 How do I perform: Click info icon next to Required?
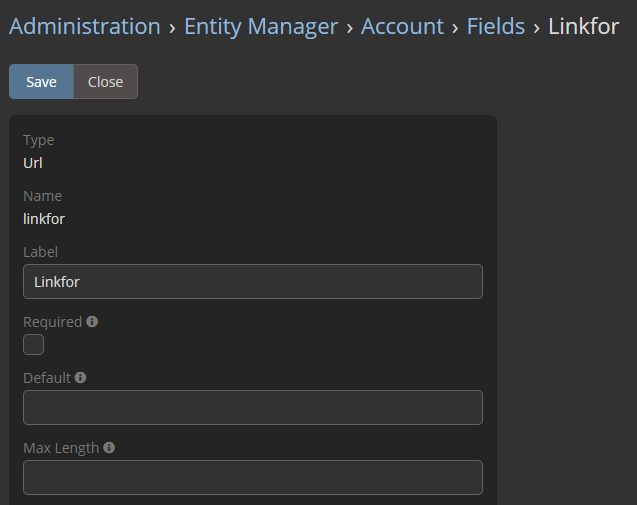(92, 322)
